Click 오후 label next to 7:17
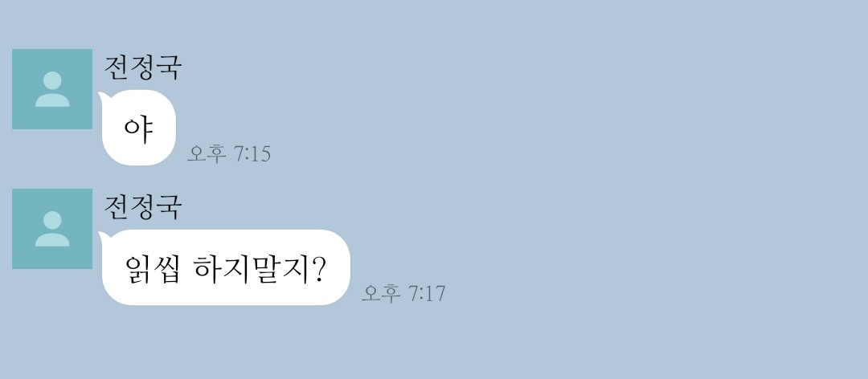Viewport: 868px width, 379px height. (x=381, y=293)
